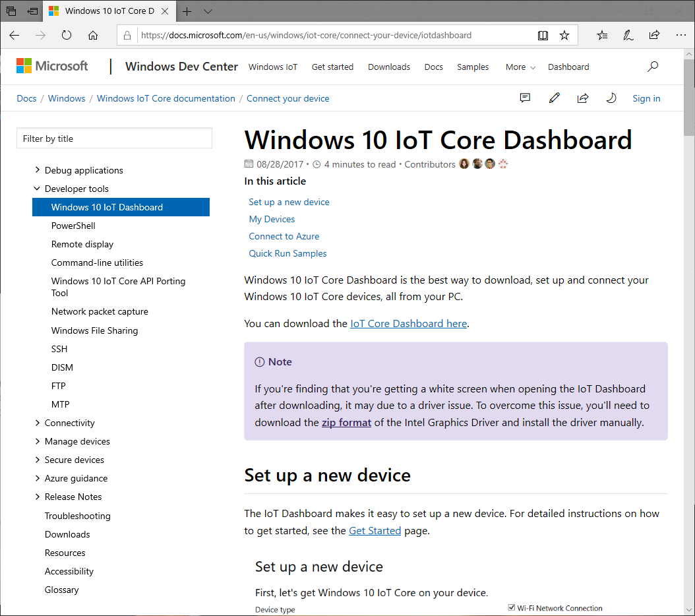This screenshot has width=695, height=616.
Task: Click the Microsoft Docs search magnifier
Action: [x=653, y=67]
